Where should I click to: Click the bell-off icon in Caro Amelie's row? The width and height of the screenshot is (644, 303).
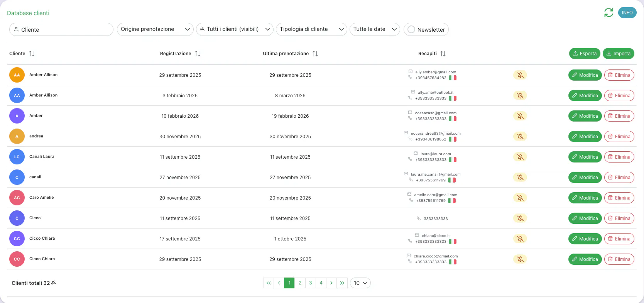[520, 198]
